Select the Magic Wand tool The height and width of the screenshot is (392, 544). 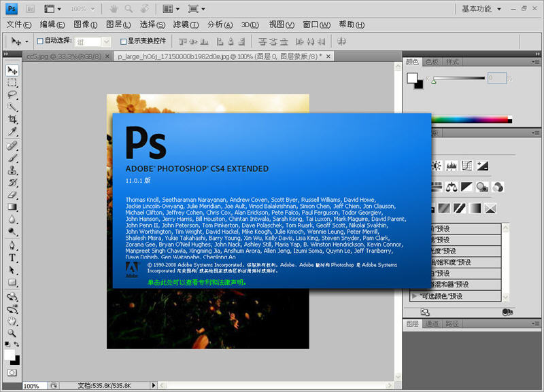pos(12,107)
